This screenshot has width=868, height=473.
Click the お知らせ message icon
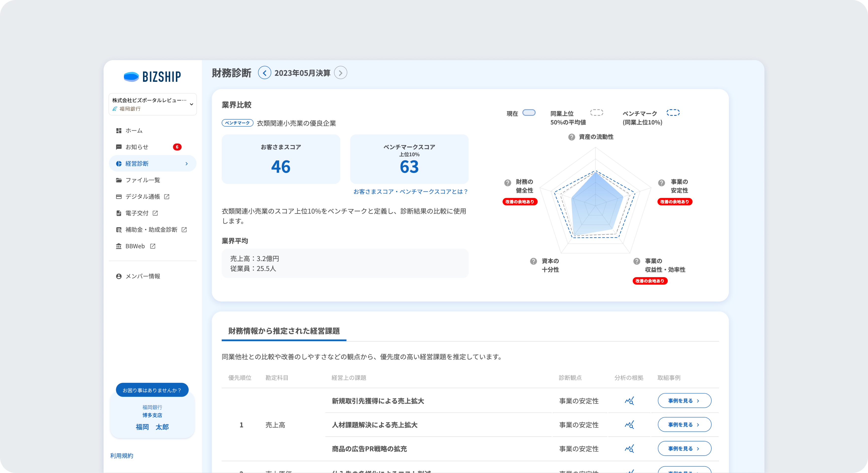tap(119, 147)
